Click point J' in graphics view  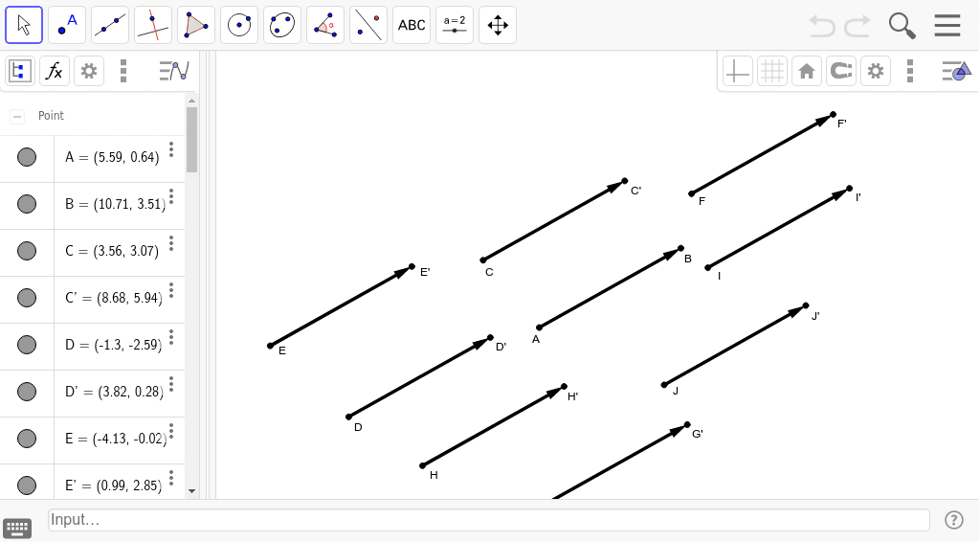(806, 305)
